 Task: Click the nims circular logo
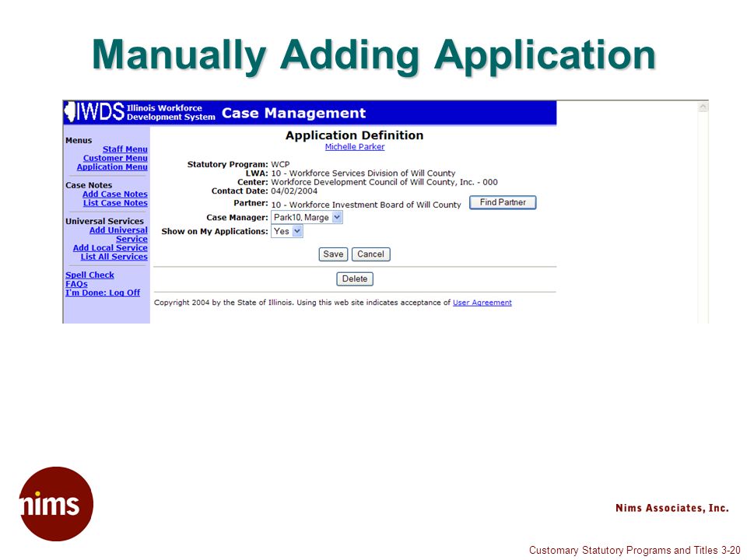click(56, 504)
